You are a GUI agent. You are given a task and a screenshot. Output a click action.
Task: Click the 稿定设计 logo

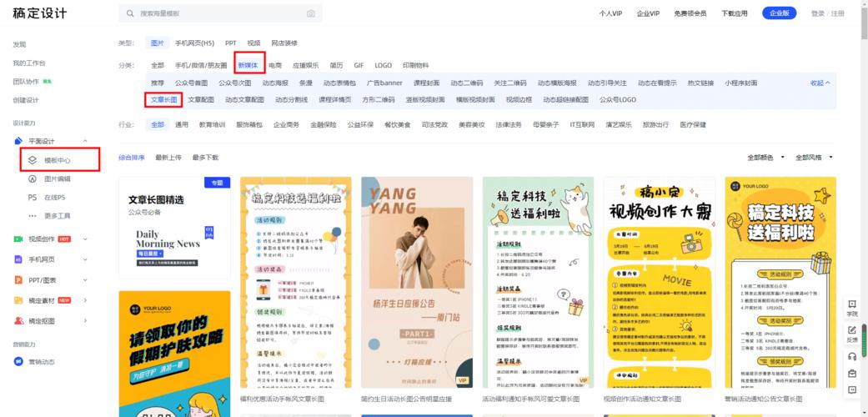coord(39,13)
